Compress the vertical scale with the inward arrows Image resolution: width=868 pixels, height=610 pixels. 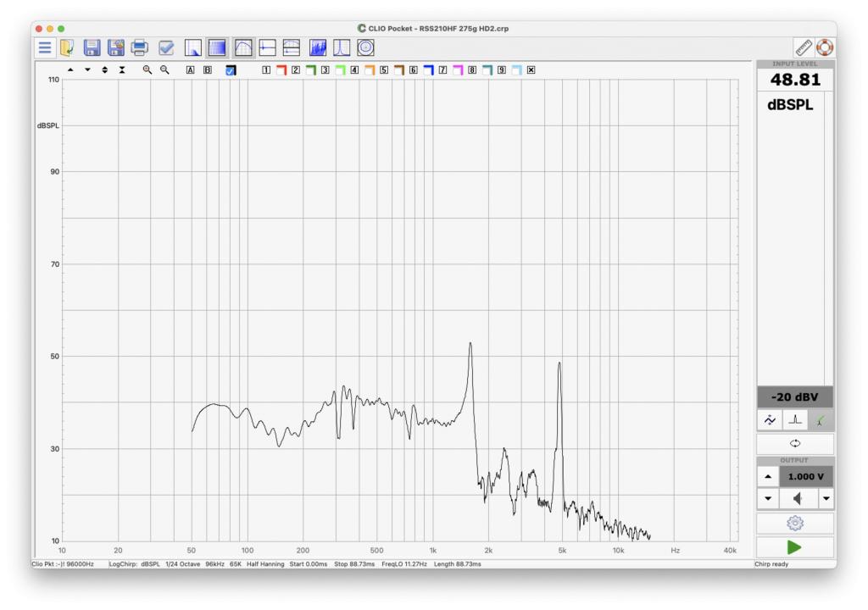point(122,70)
